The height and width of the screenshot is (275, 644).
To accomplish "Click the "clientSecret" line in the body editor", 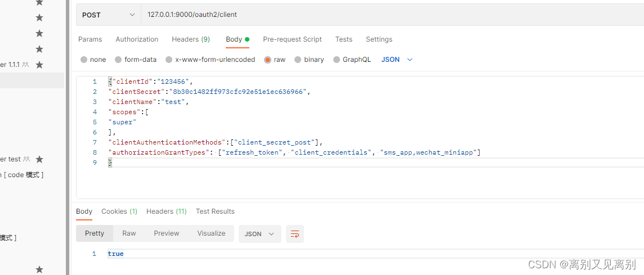I will pos(209,92).
